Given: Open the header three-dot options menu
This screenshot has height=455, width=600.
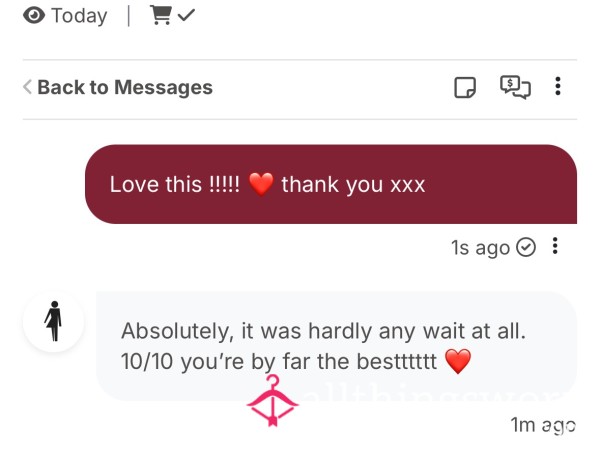Looking at the screenshot, I should point(558,86).
